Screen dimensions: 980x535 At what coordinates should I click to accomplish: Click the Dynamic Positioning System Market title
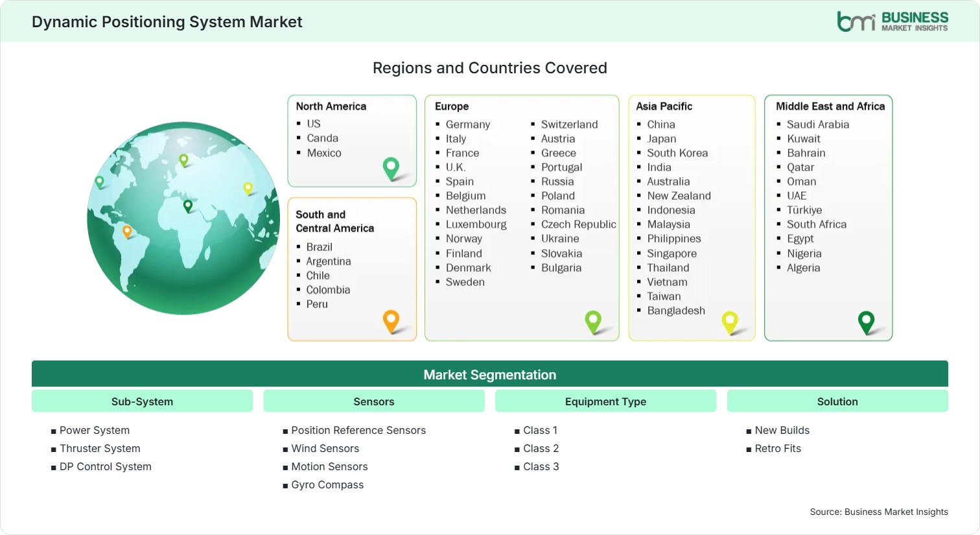pyautogui.click(x=167, y=21)
